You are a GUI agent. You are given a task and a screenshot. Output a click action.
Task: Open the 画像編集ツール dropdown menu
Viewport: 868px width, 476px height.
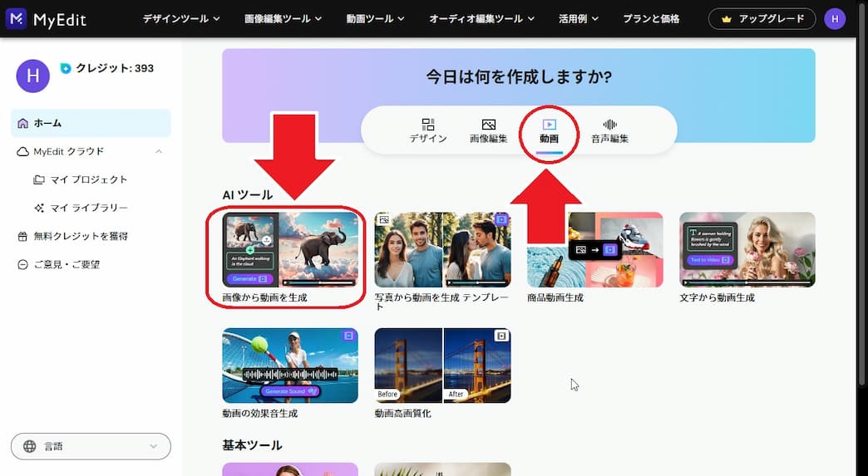point(284,18)
